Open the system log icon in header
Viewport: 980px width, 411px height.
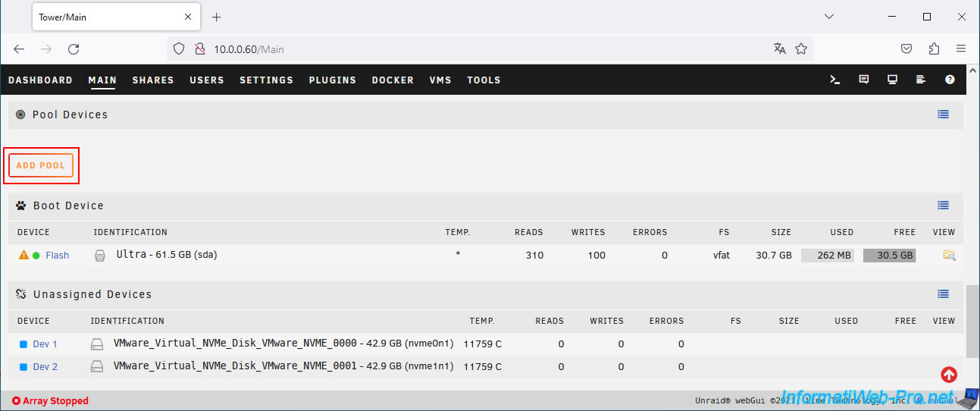tap(921, 80)
